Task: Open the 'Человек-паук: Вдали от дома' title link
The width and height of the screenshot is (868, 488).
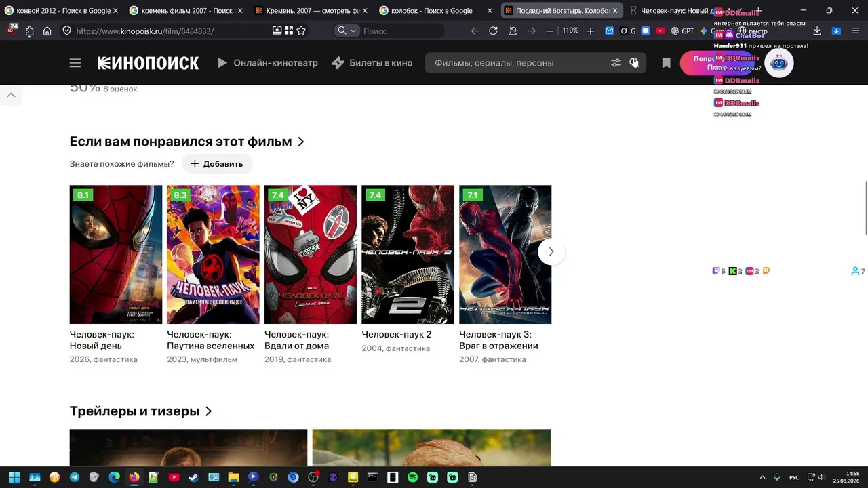Action: (297, 340)
